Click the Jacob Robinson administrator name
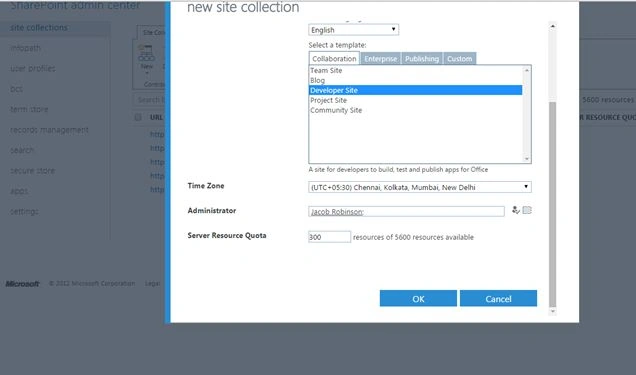 tap(336, 212)
